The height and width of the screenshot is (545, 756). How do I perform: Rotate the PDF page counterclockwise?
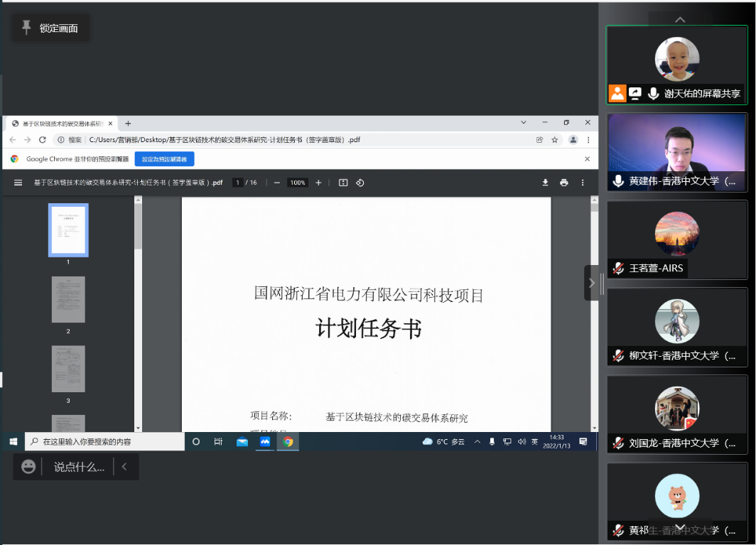tap(360, 183)
